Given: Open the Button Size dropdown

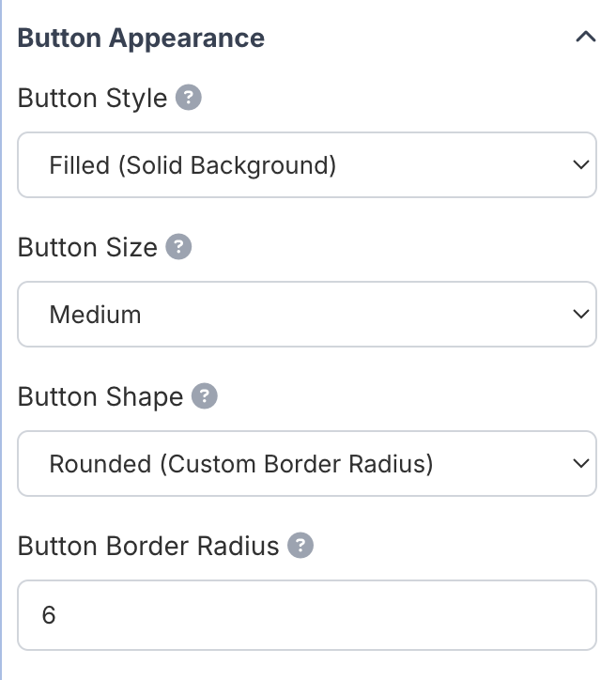Looking at the screenshot, I should (x=307, y=315).
